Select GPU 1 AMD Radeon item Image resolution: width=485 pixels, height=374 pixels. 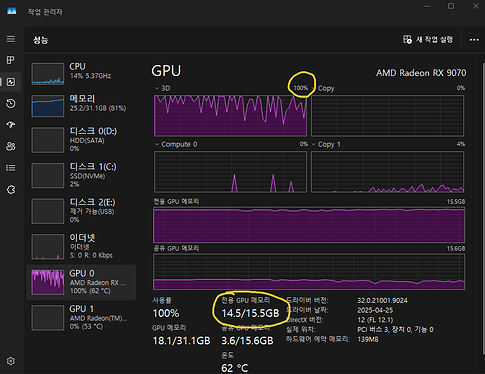pyautogui.click(x=81, y=318)
